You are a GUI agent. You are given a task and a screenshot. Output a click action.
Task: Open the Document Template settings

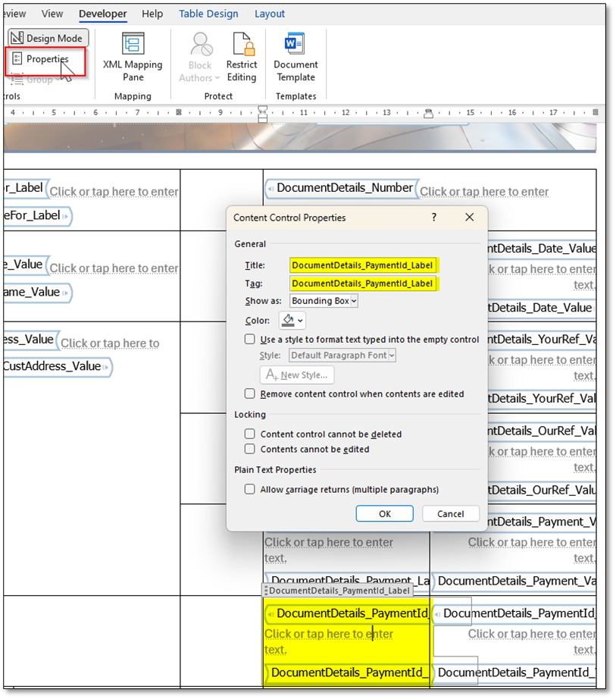click(295, 56)
